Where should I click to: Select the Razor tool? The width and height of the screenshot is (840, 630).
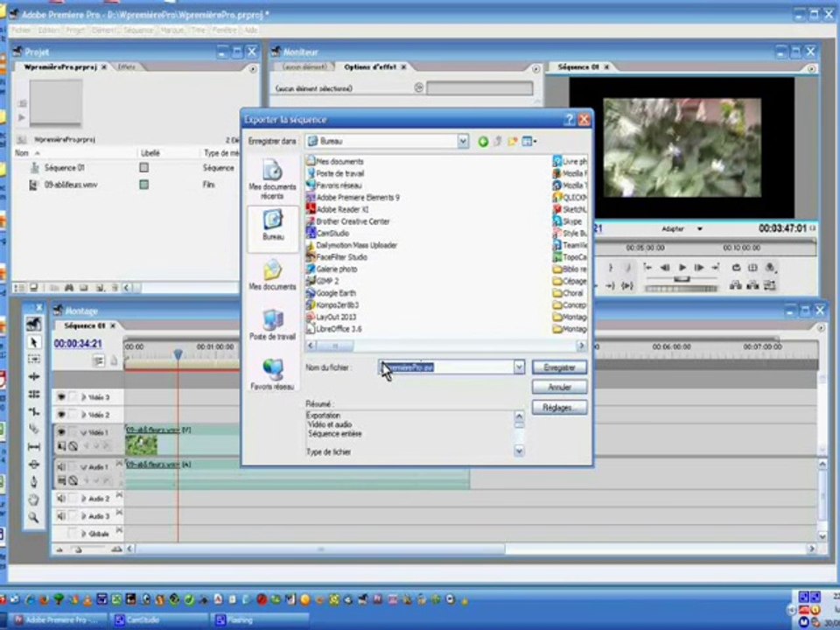tap(34, 429)
